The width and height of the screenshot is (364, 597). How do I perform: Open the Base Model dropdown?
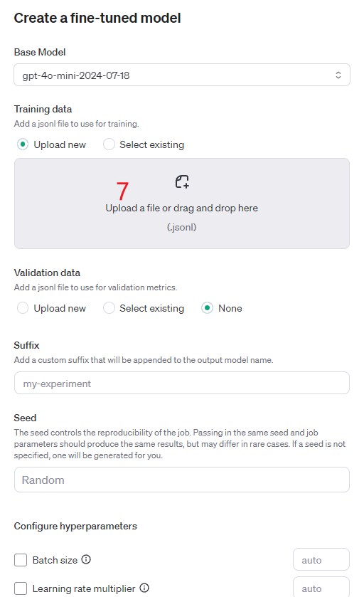pos(182,75)
